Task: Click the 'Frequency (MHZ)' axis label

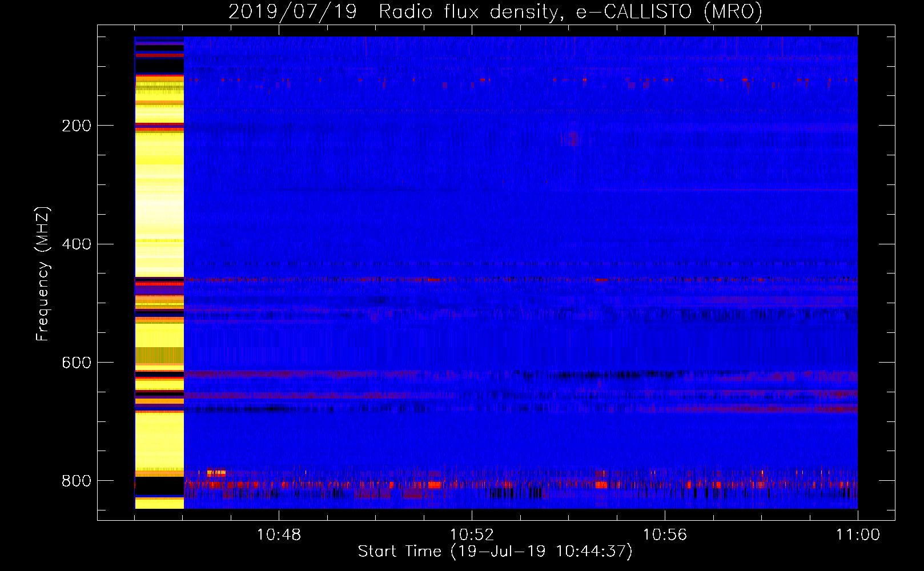Action: pos(43,274)
